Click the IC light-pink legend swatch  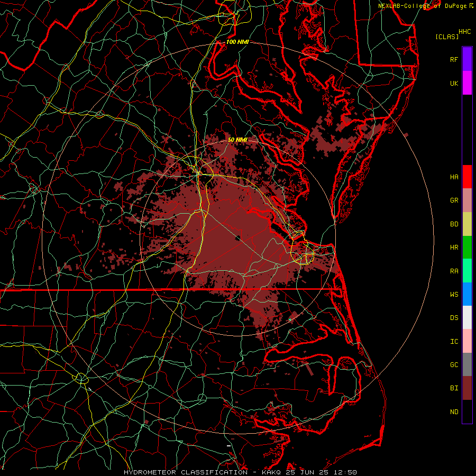[467, 341]
